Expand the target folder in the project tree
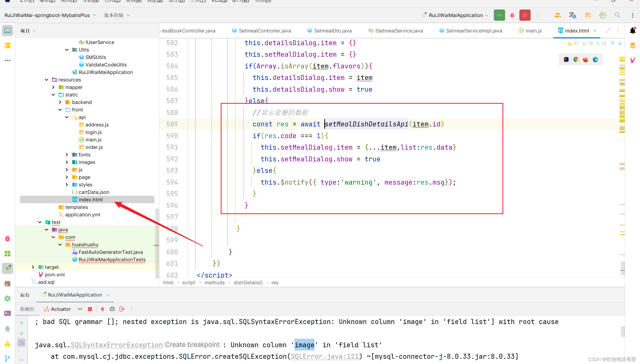The width and height of the screenshot is (640, 364). (33, 267)
